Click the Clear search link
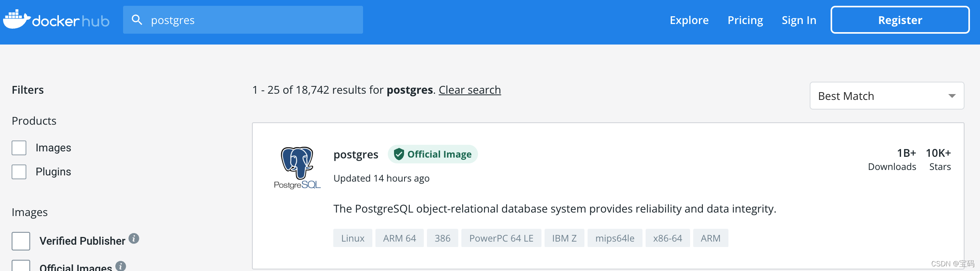The image size is (980, 271). pos(469,90)
